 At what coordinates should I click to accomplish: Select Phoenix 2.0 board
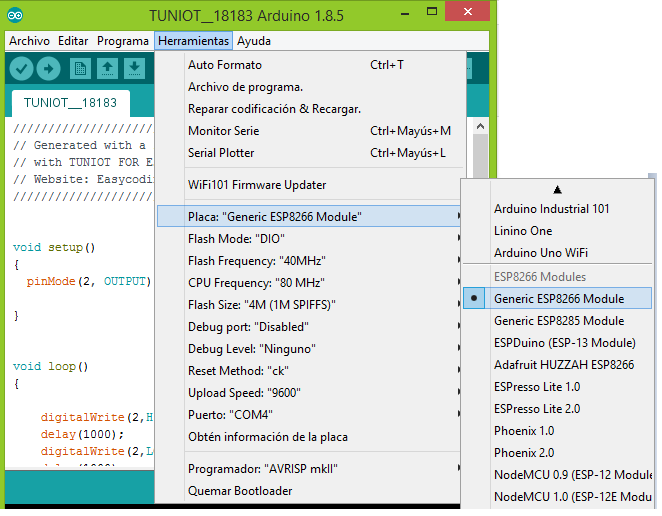[557, 453]
